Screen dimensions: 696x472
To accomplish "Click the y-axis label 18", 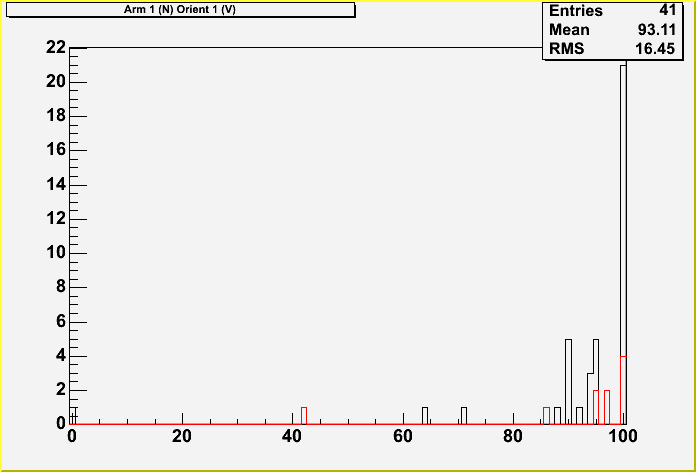I will 56,116.
